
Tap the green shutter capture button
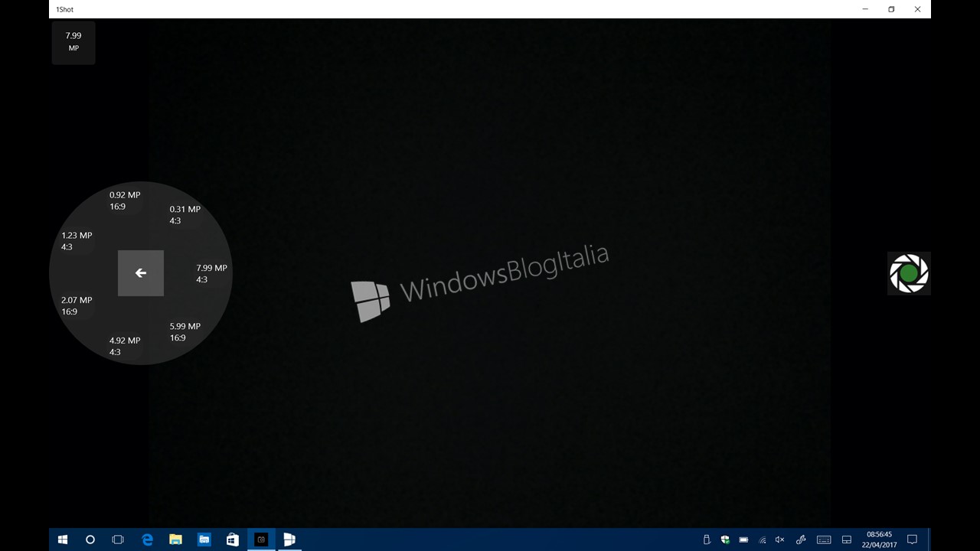click(x=909, y=273)
